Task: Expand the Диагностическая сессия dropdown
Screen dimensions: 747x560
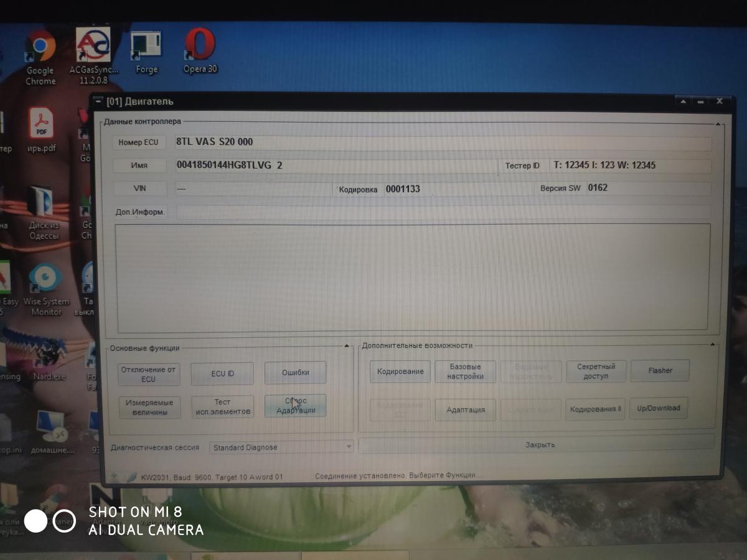Action: pyautogui.click(x=348, y=447)
